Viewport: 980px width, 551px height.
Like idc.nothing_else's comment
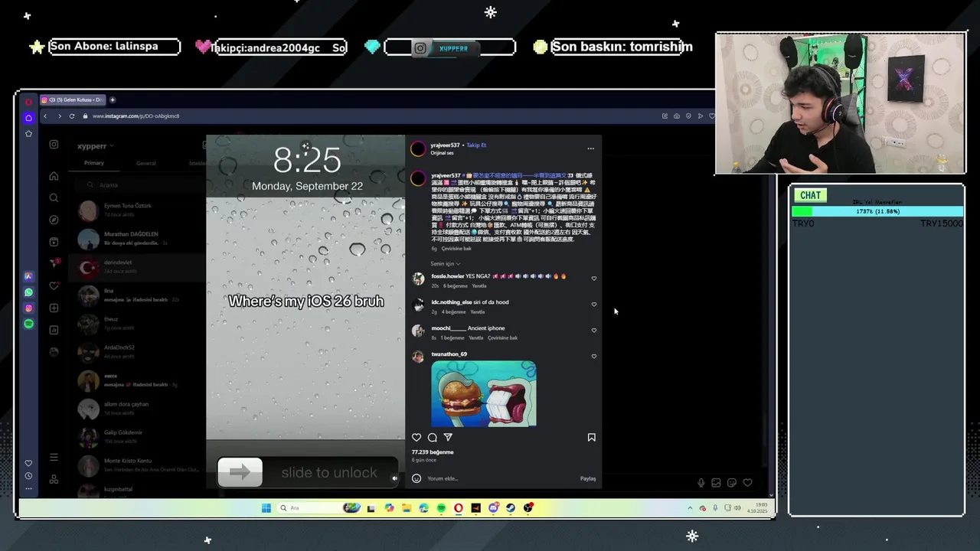pos(594,305)
